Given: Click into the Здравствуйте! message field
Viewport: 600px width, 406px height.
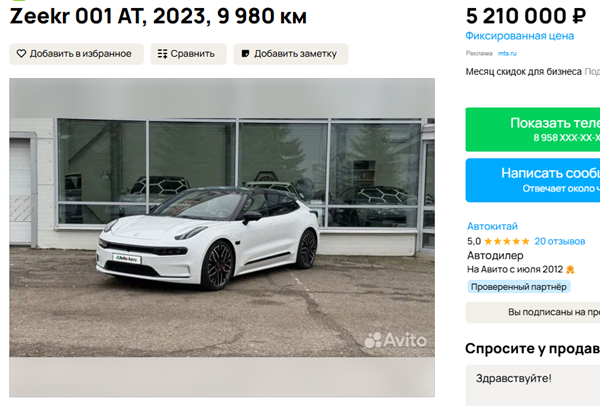Looking at the screenshot, I should [533, 385].
